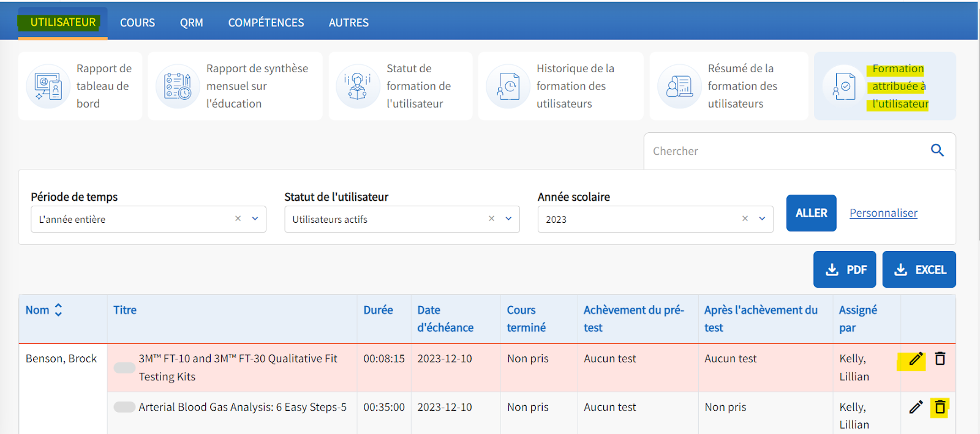
Task: Click the Achèvement du pré-test column header
Action: tap(634, 319)
